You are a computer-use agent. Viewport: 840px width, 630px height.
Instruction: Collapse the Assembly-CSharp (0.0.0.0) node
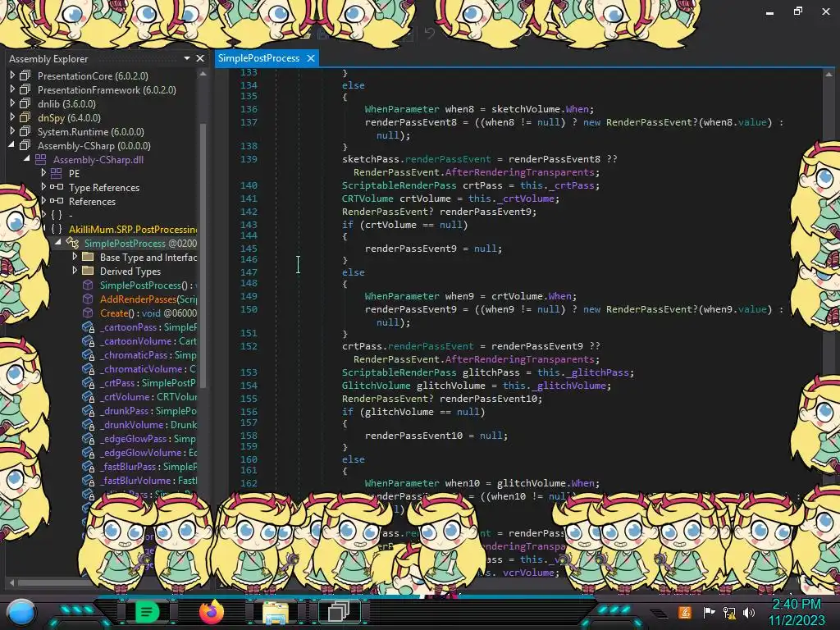click(11, 145)
